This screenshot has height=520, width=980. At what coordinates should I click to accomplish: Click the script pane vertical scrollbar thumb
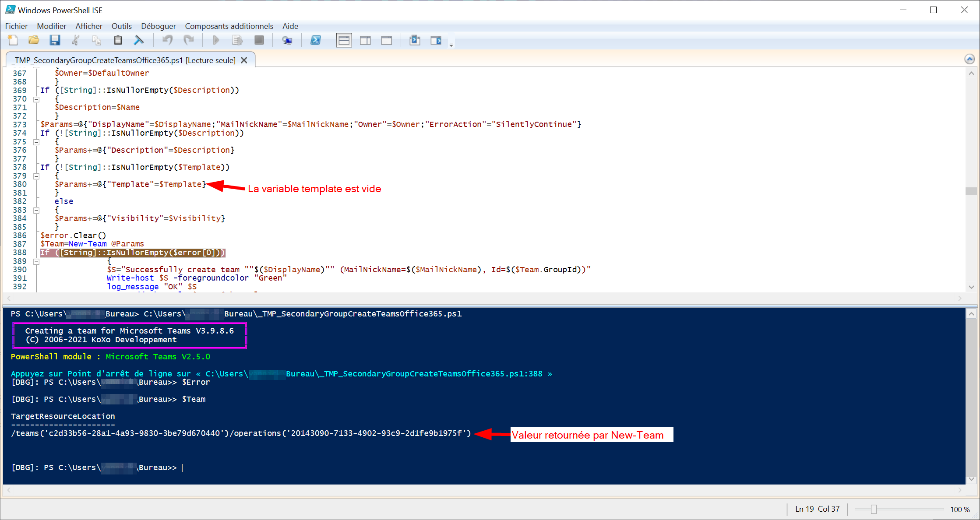point(971,191)
